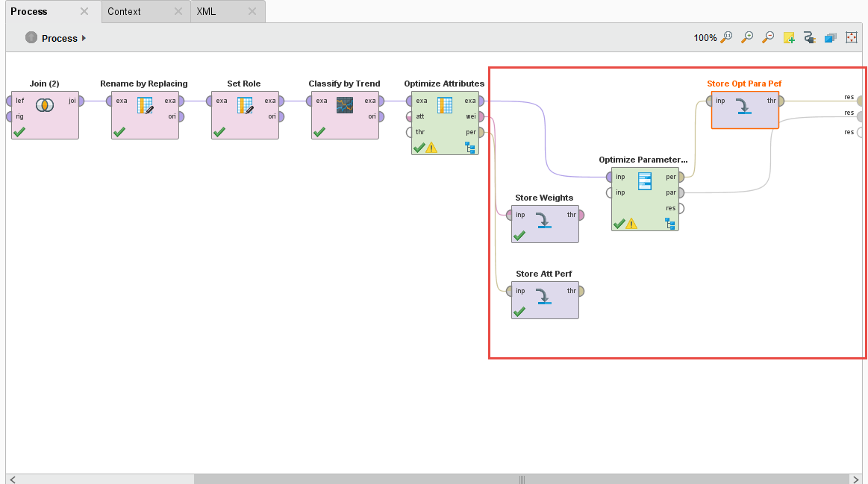This screenshot has height=484, width=868.
Task: Close the Process tab
Action: click(84, 11)
